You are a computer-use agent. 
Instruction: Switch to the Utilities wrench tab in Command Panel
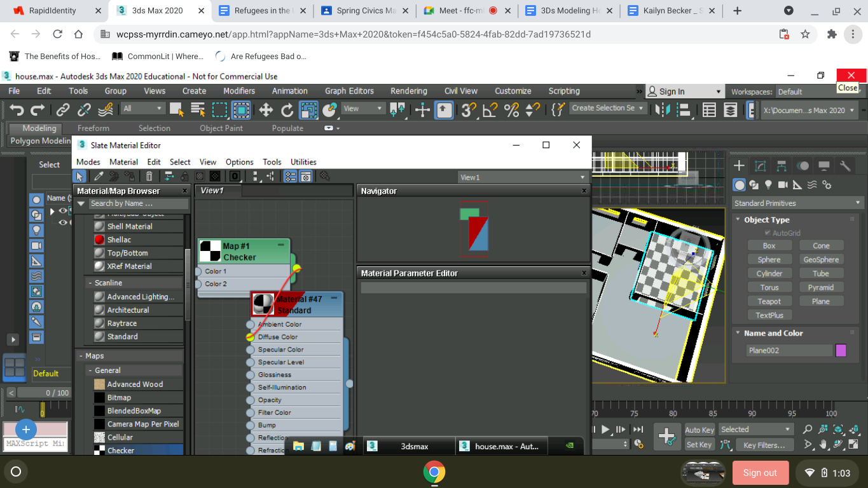point(846,166)
